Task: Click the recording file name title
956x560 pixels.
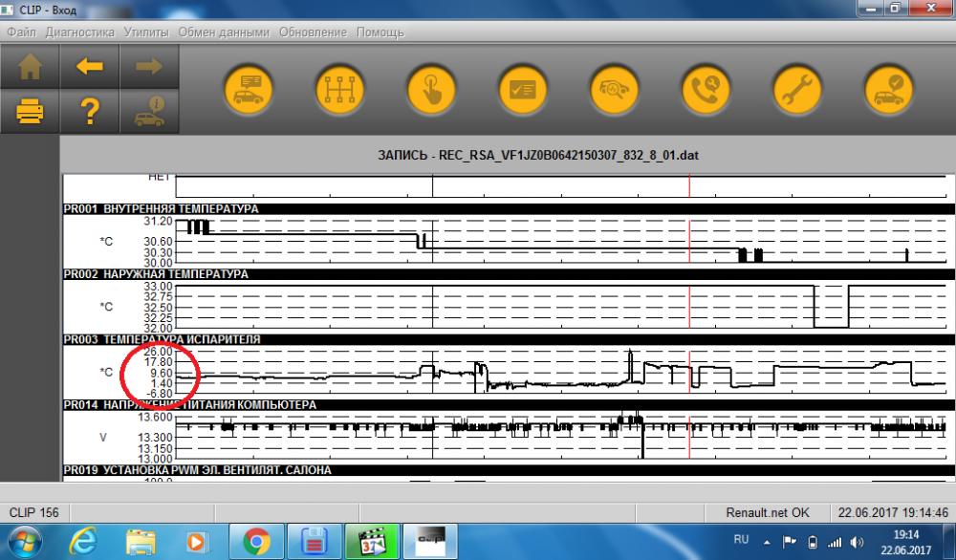Action: tap(538, 156)
